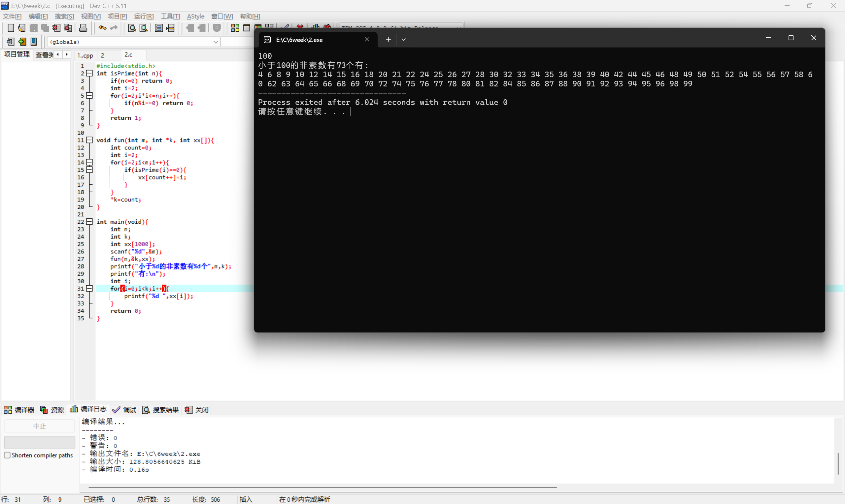
Task: Click the Print icon in the toolbar
Action: [x=83, y=28]
